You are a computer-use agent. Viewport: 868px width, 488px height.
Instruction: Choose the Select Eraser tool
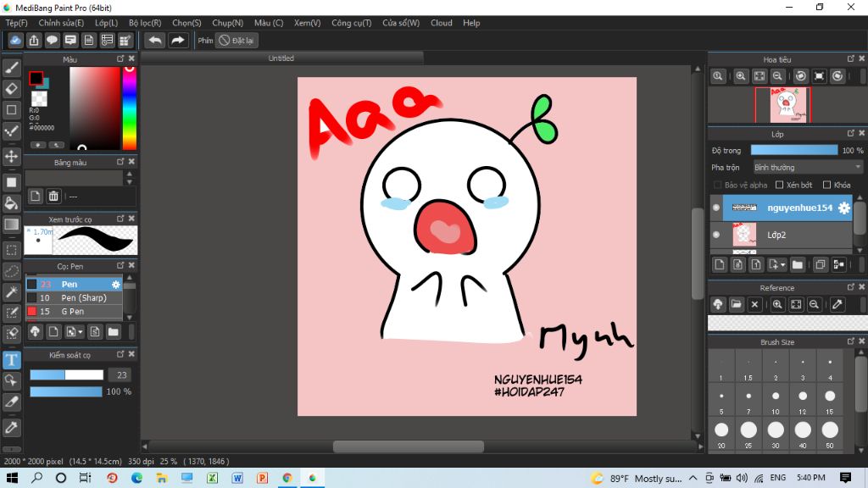click(12, 333)
